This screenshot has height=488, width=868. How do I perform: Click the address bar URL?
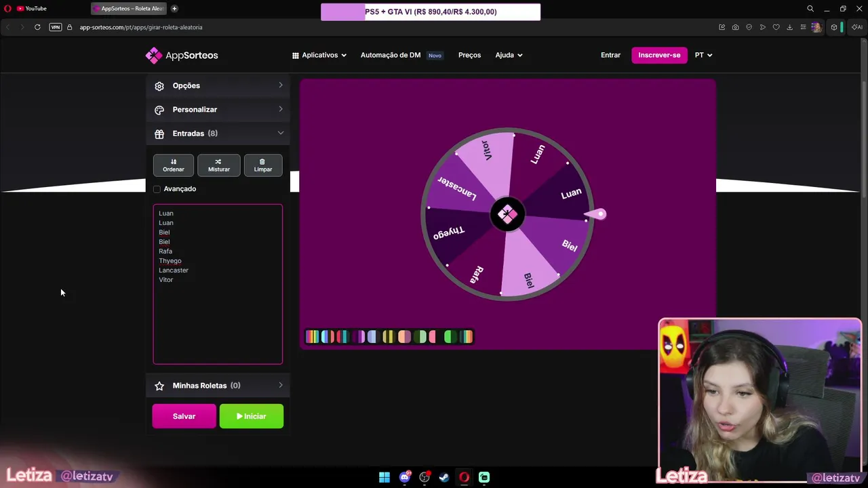pyautogui.click(x=141, y=27)
